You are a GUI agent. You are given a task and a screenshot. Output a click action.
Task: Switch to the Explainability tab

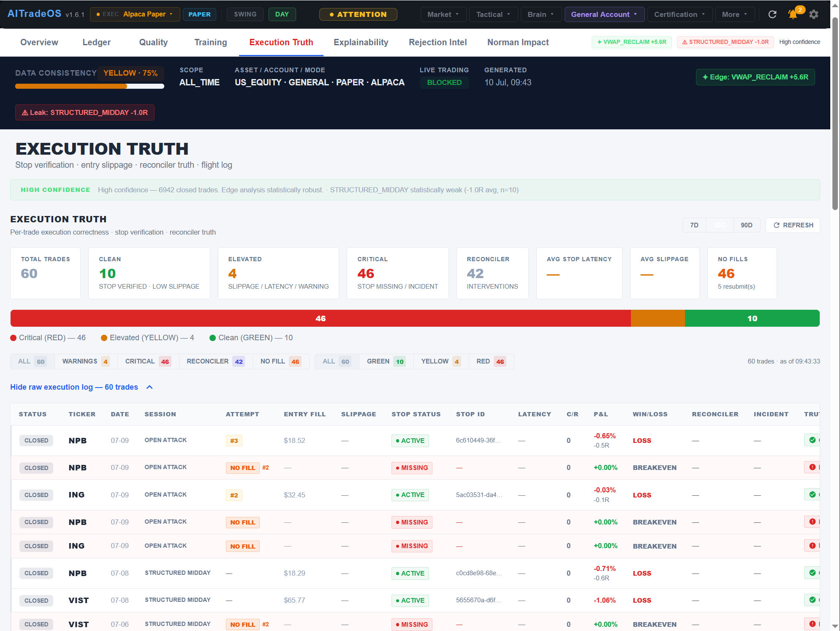point(361,42)
